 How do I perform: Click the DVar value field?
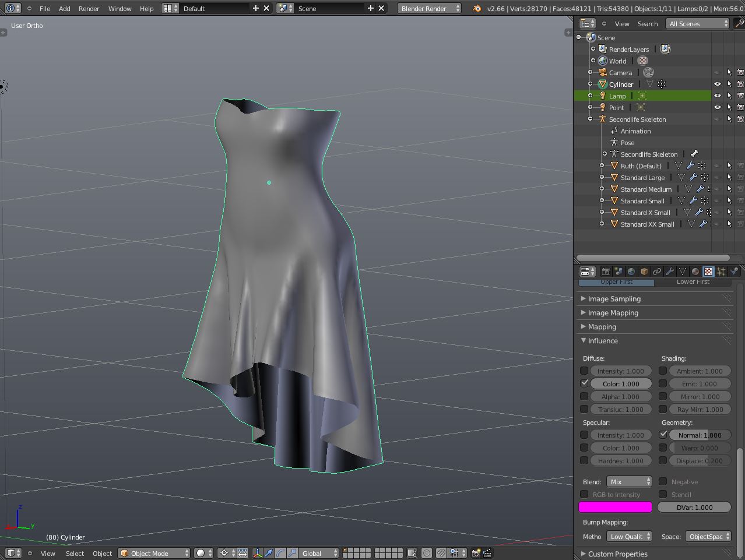click(694, 507)
